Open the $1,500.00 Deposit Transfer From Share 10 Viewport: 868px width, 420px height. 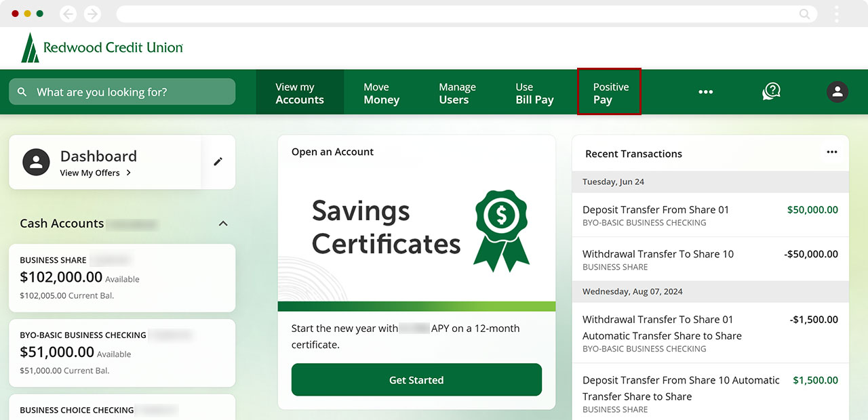click(710, 392)
